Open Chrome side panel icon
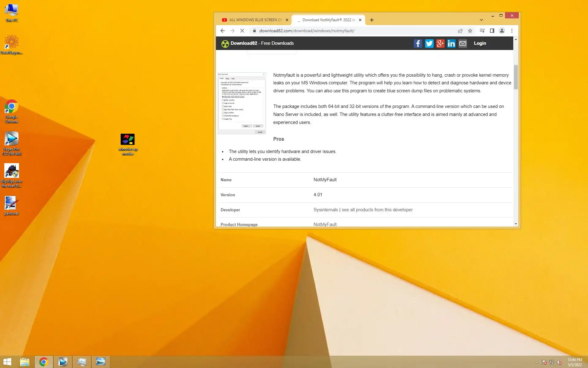 pyautogui.click(x=492, y=31)
